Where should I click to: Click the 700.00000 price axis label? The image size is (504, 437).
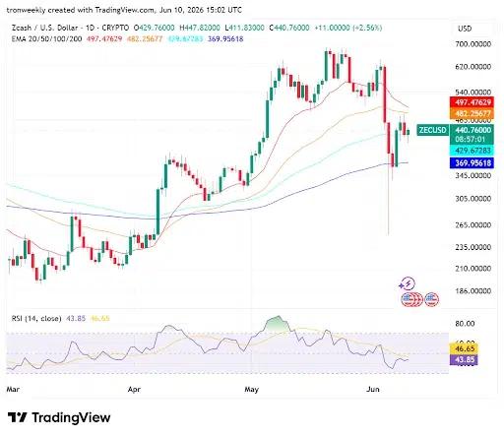(x=473, y=44)
